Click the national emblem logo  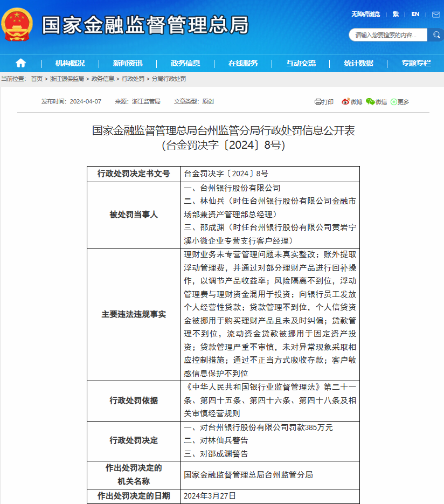tap(17, 25)
